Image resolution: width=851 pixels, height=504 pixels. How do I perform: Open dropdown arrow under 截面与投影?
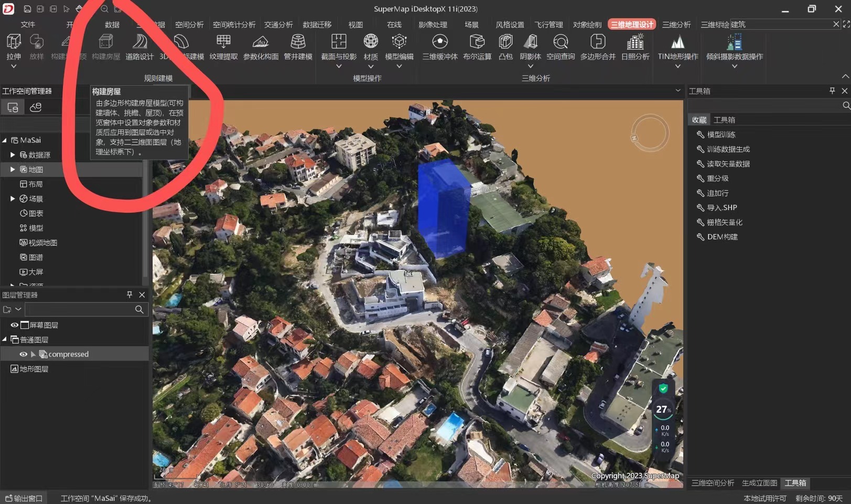point(339,67)
